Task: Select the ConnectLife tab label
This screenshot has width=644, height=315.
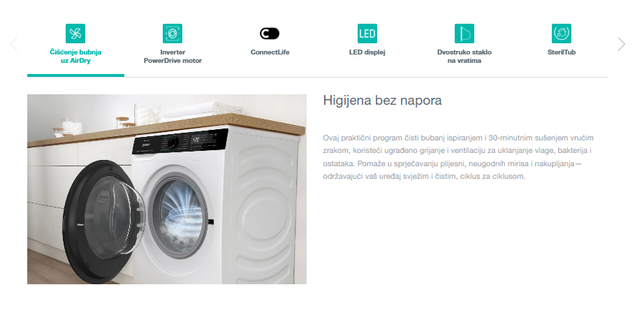Action: (x=270, y=52)
